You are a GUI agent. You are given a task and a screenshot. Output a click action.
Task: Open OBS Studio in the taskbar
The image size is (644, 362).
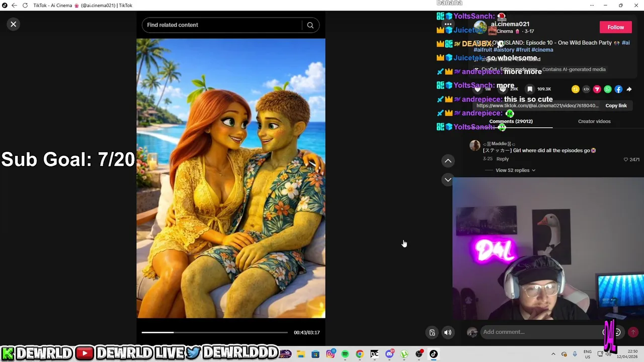(x=419, y=354)
